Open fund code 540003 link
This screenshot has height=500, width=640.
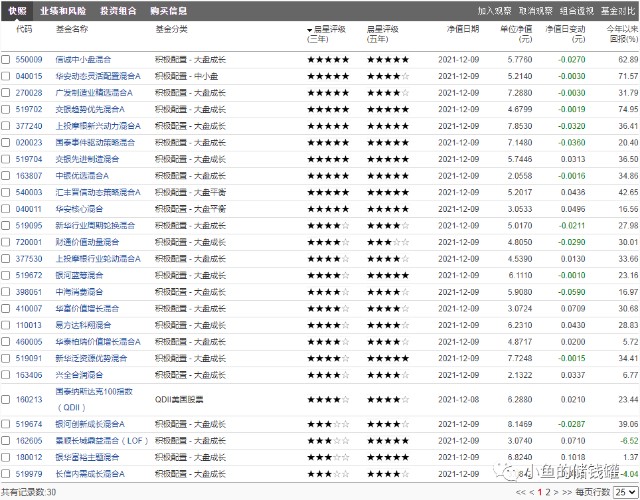tap(29, 192)
